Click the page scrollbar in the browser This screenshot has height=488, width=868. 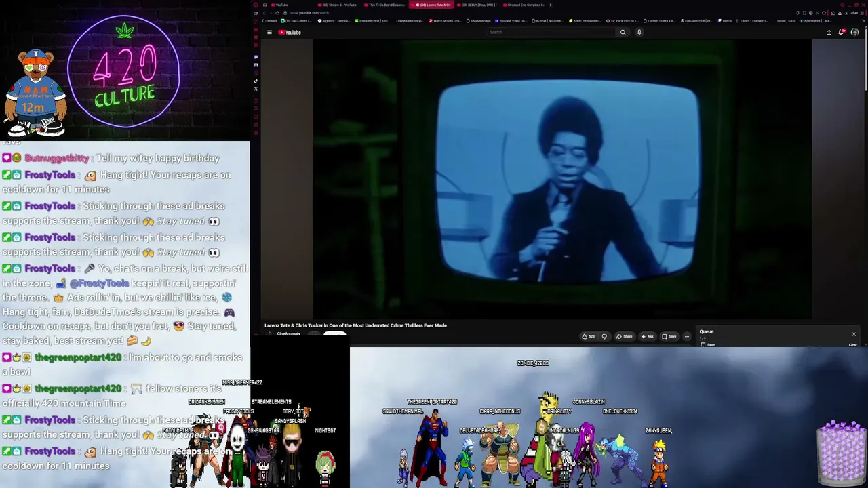865,61
